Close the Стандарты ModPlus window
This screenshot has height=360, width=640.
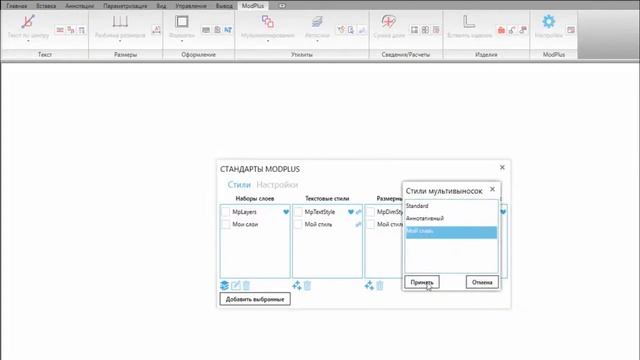[502, 167]
